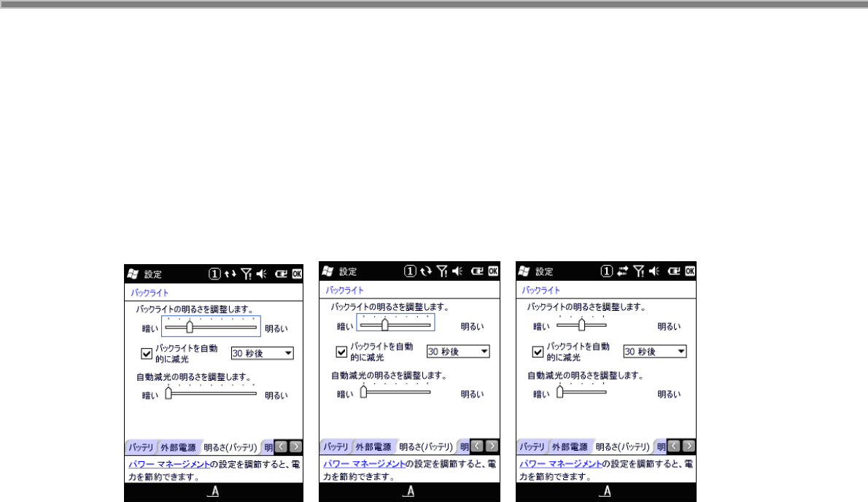Switch to バッテリ tab in left screenshot

coord(142,447)
